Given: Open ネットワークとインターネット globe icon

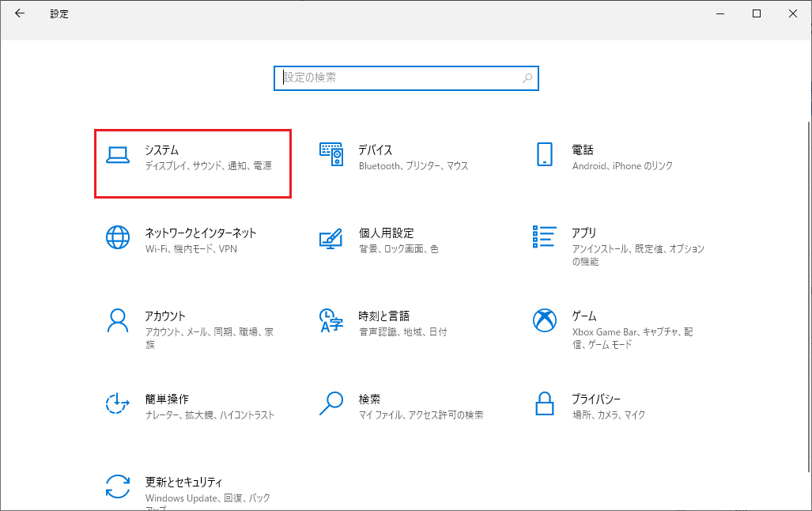Looking at the screenshot, I should point(118,238).
